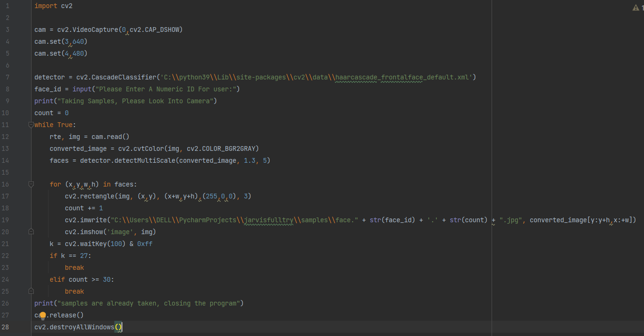This screenshot has height=336, width=644.
Task: Click the 'if k == 27:' condition
Action: [70, 256]
